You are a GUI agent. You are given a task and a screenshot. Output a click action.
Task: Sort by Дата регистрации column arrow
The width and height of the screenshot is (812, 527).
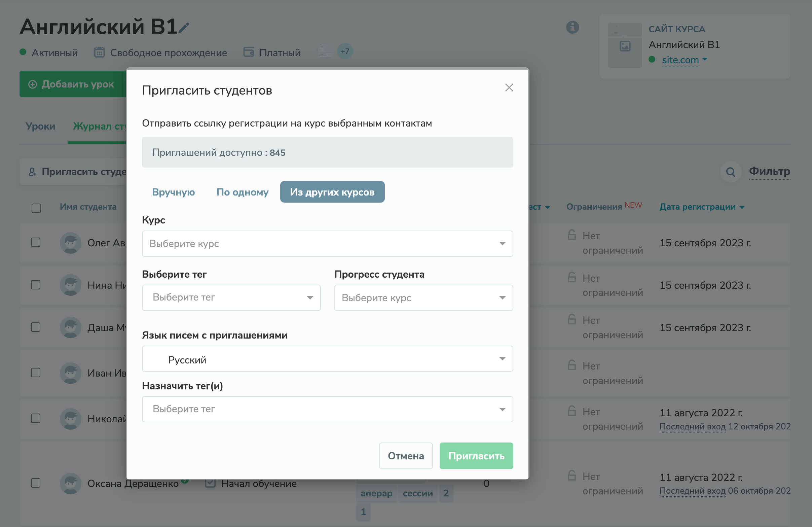tap(742, 207)
